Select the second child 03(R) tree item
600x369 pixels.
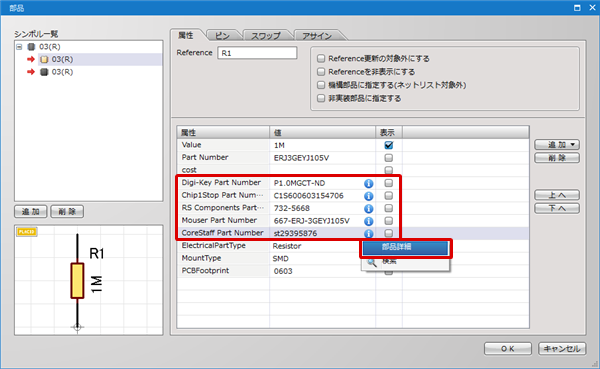(62, 72)
